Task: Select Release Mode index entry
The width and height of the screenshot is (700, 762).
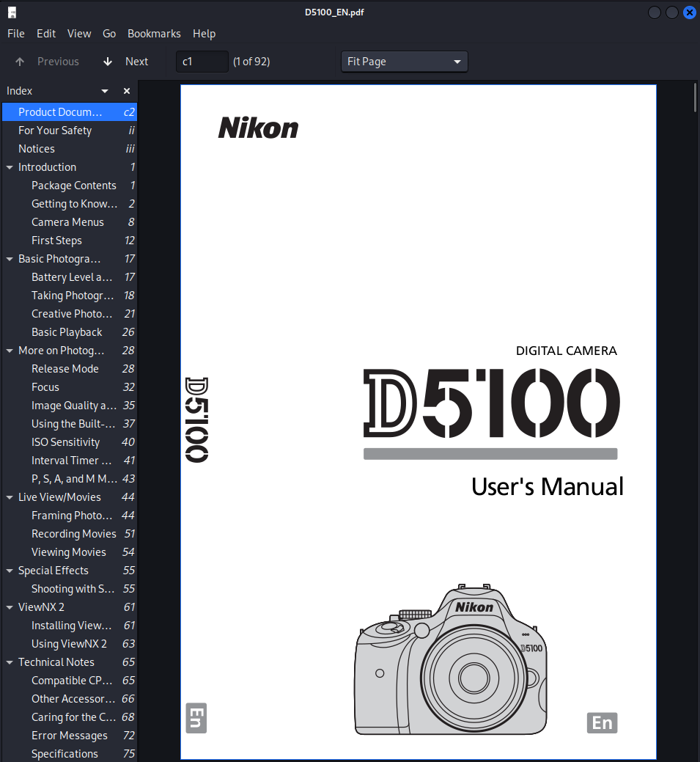Action: (70, 369)
